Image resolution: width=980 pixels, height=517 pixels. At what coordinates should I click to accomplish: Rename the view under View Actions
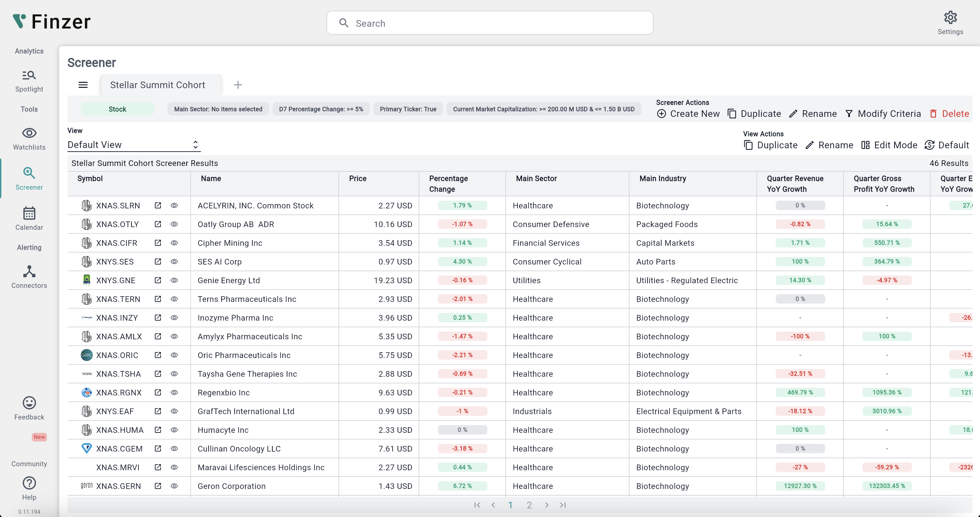point(829,145)
